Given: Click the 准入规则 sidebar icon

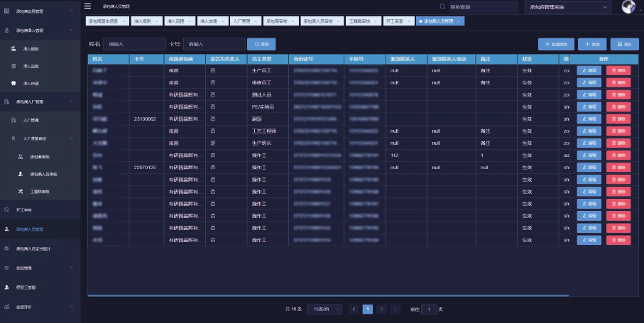Looking at the screenshot, I should point(14,49).
